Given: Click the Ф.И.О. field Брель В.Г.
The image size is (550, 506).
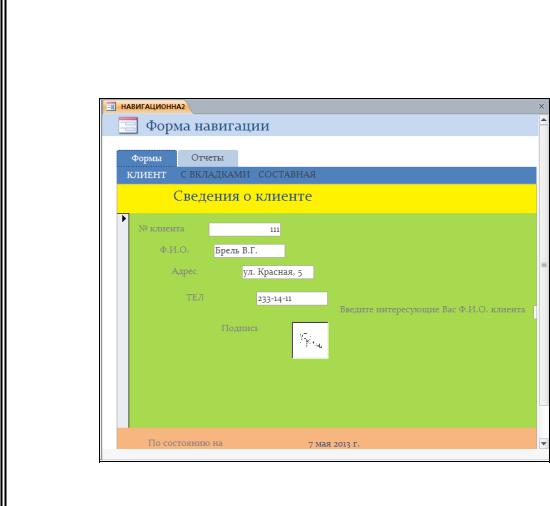Looking at the screenshot, I should point(249,251).
